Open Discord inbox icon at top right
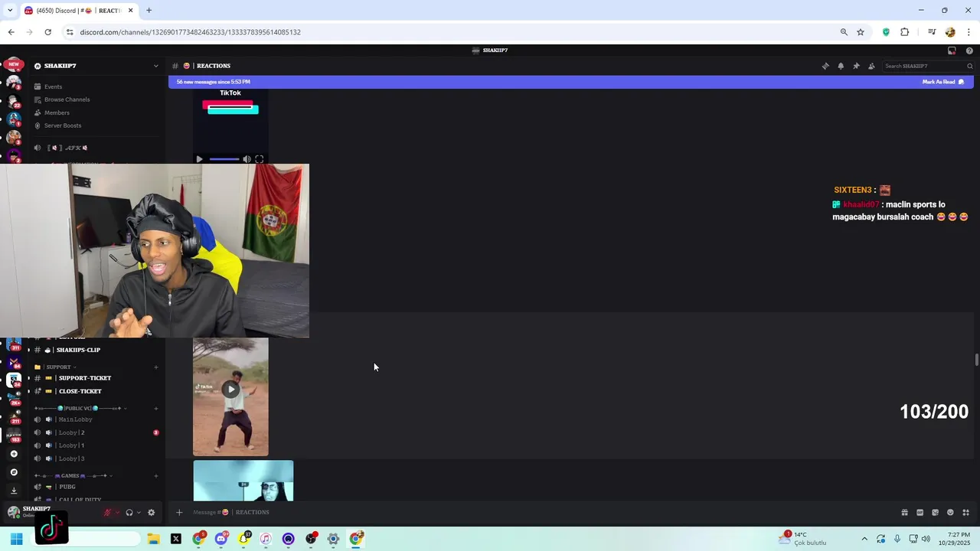Viewport: 980px width, 551px height. click(x=952, y=51)
